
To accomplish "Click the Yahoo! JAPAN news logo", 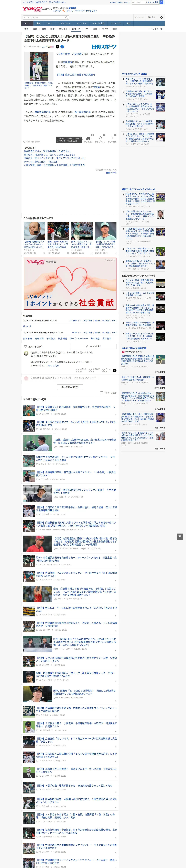I will tap(37, 9).
